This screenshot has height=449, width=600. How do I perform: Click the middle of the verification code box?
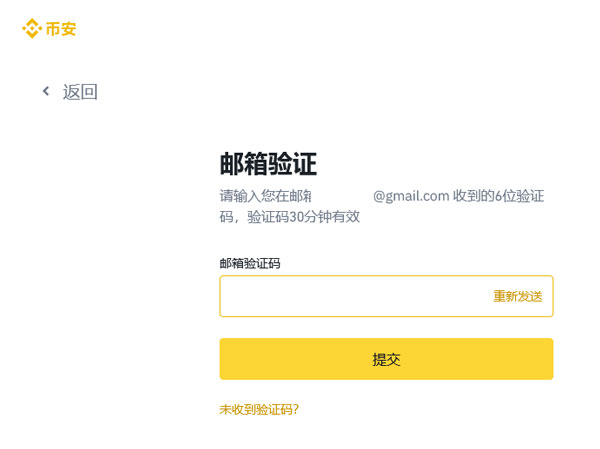coord(386,296)
